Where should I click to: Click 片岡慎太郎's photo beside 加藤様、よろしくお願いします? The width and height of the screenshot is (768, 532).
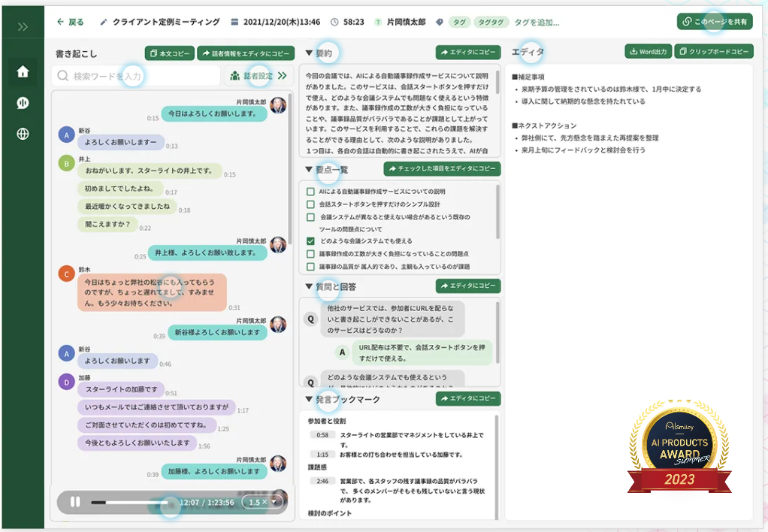pyautogui.click(x=278, y=464)
